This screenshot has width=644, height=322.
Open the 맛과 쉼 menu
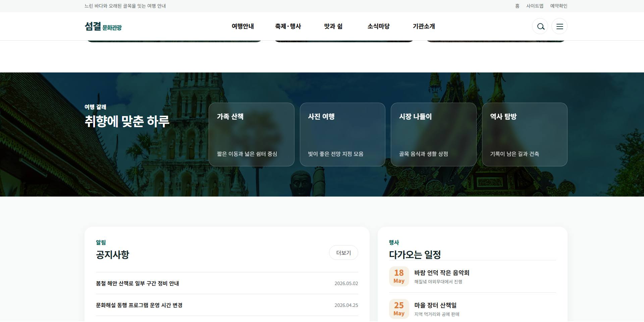point(333,26)
